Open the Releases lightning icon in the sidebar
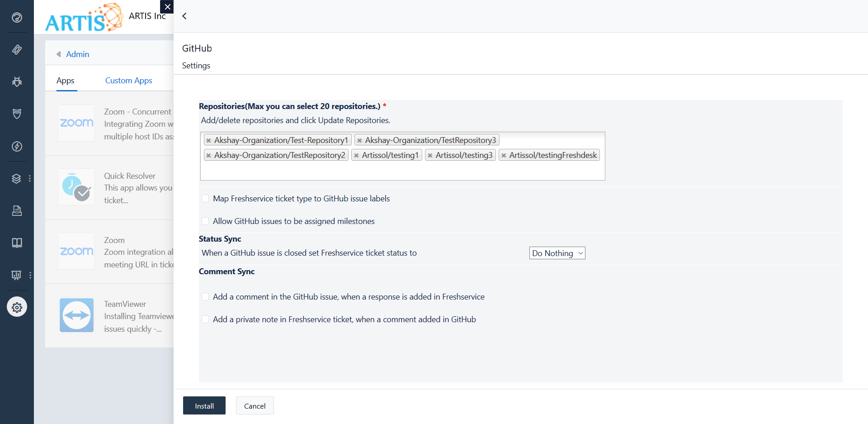Image resolution: width=868 pixels, height=424 pixels. click(x=17, y=146)
